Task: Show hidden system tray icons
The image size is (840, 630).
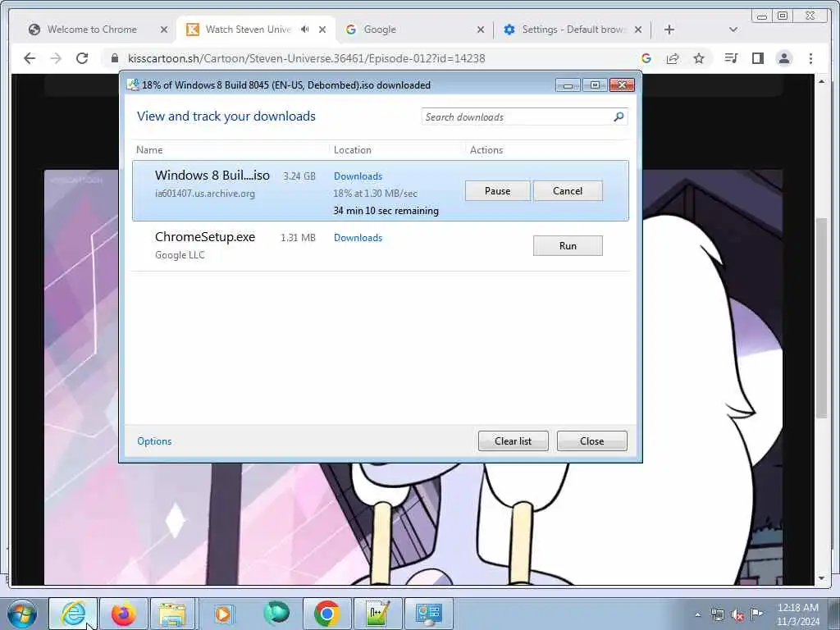Action: pos(697,614)
